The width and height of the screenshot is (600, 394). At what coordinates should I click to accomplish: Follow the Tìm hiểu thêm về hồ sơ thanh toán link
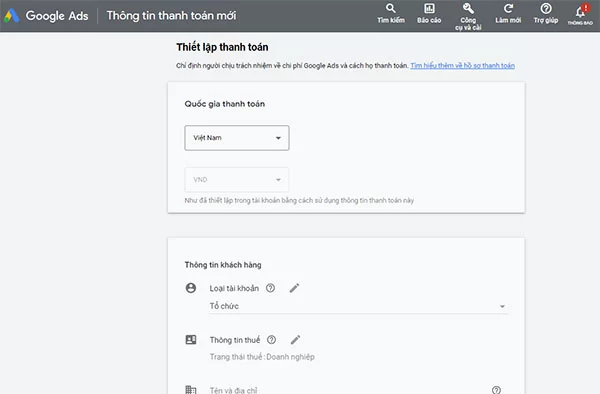pyautogui.click(x=462, y=65)
